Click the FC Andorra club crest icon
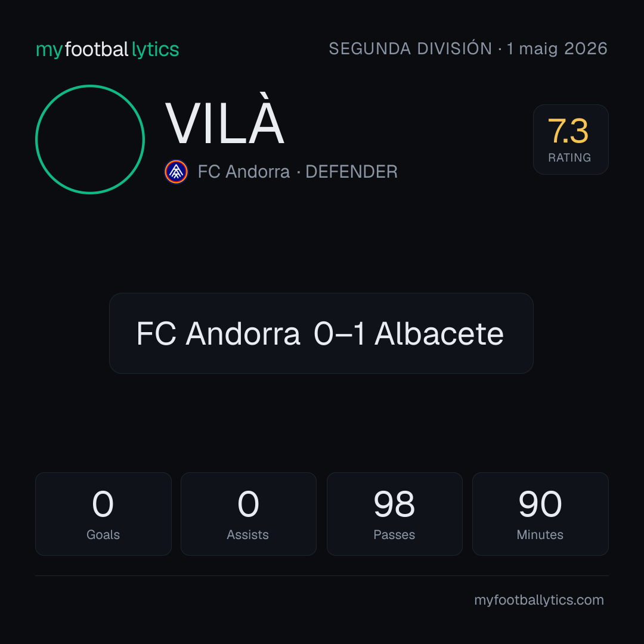Viewport: 644px width, 644px height. [176, 172]
